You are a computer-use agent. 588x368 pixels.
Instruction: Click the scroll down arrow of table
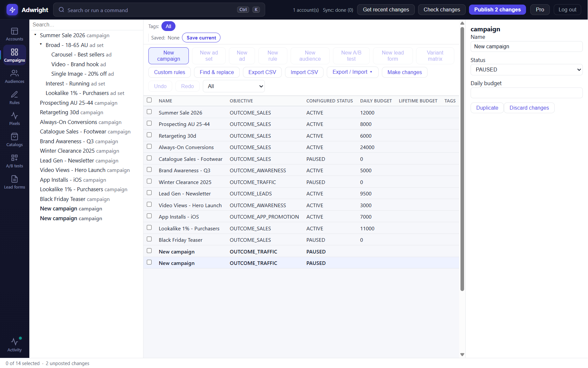click(x=462, y=355)
